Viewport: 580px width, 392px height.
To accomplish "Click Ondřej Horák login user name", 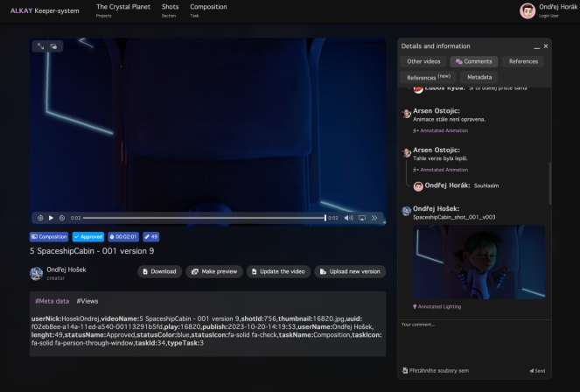I will click(x=558, y=7).
